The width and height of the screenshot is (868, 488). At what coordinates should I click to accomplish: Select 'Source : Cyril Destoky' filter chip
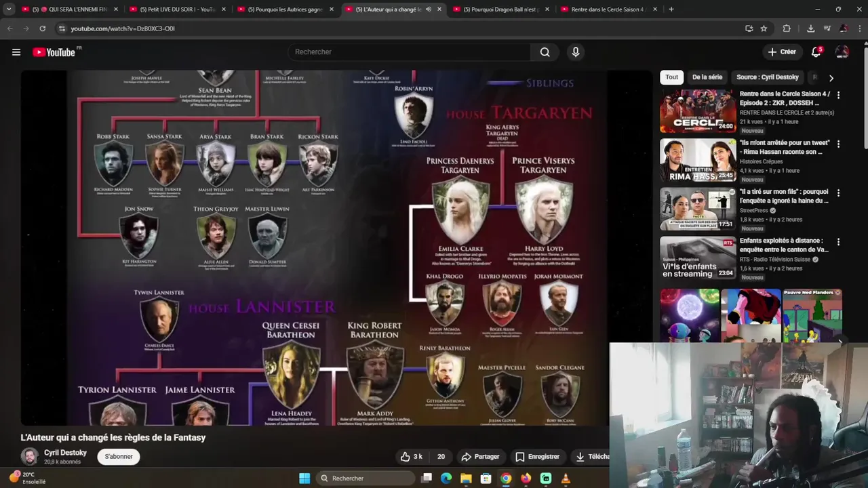pyautogui.click(x=768, y=77)
